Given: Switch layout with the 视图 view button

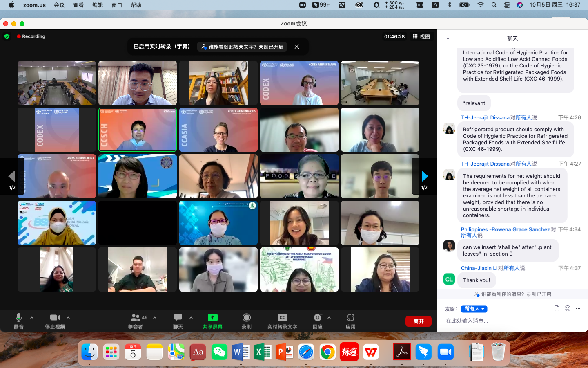Looking at the screenshot, I should [421, 36].
